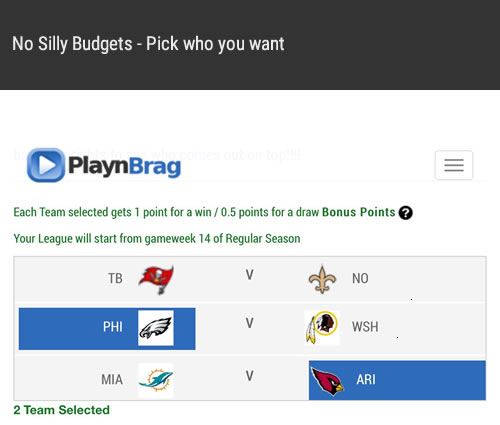
Task: Click the 'No Silly Budgets' header banner
Action: 250,45
